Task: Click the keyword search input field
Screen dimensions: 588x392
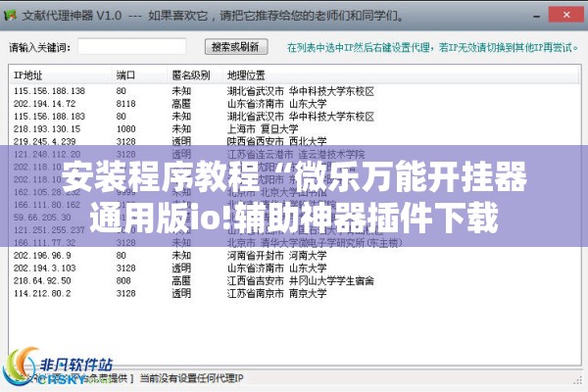Action: 131,47
